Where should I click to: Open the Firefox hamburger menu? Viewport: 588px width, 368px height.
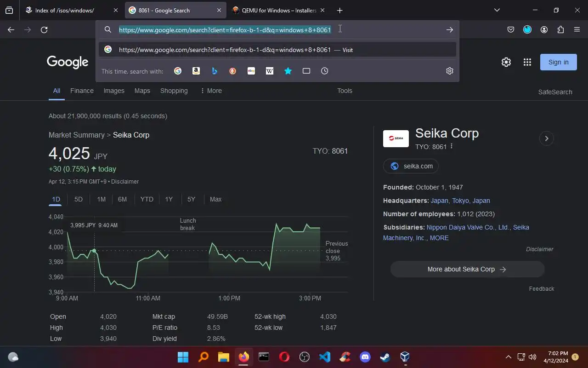click(x=577, y=29)
